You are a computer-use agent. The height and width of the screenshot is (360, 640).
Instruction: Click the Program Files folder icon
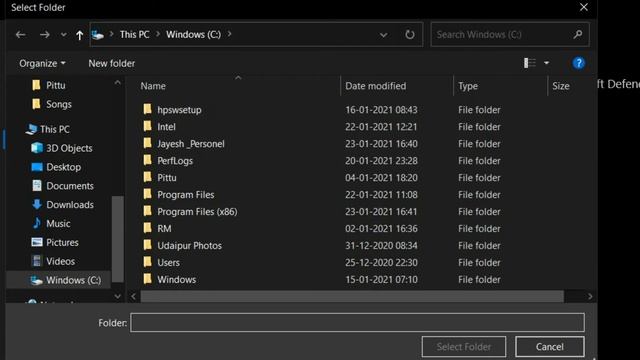click(x=147, y=194)
